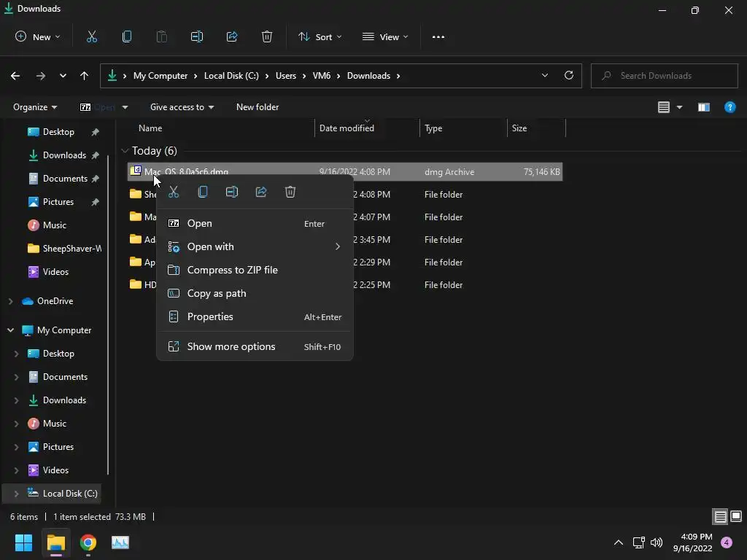
Task: Switch to details view in status bar
Action: [x=720, y=516]
